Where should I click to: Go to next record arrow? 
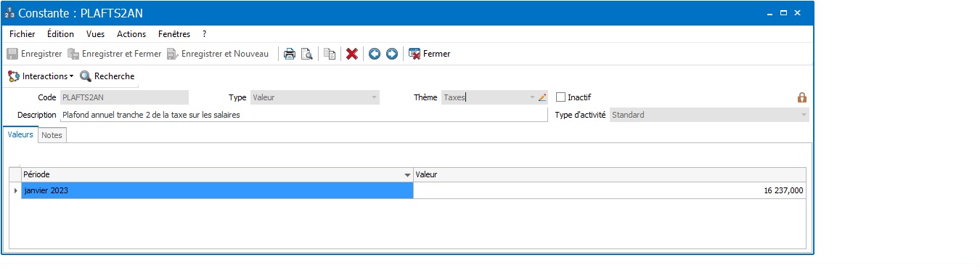tap(392, 54)
